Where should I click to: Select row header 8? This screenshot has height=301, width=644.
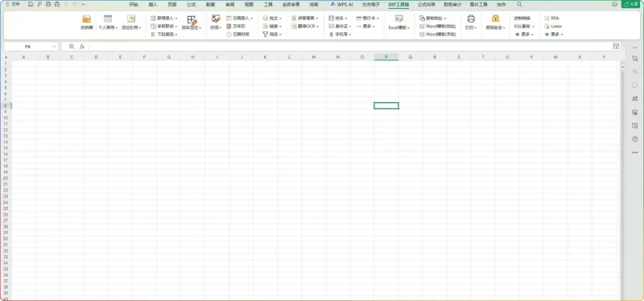(x=6, y=105)
